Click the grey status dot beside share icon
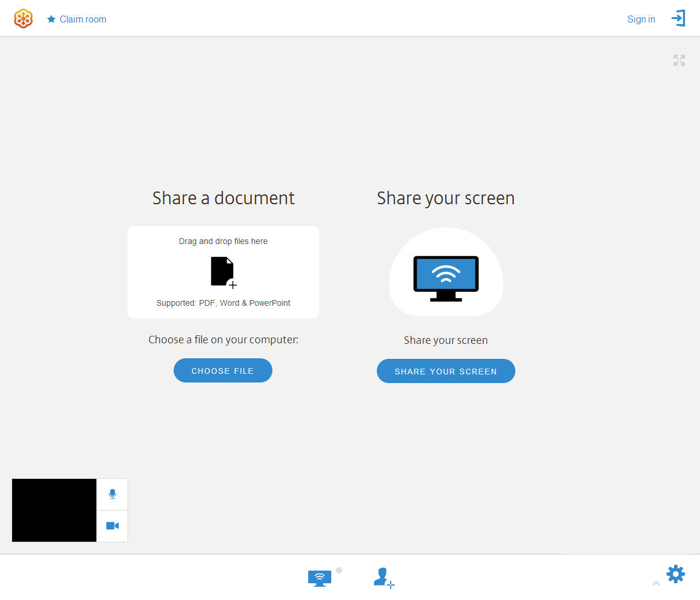This screenshot has width=700, height=600. [x=339, y=570]
